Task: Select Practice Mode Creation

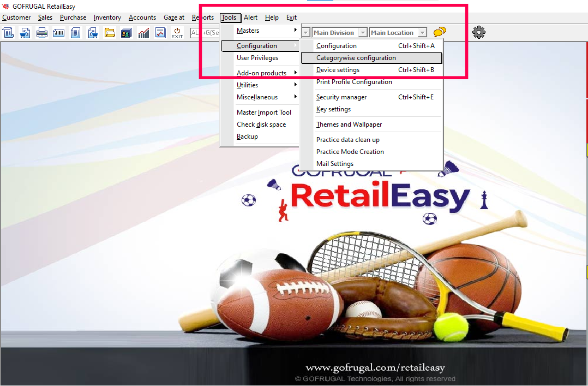Action: [371, 152]
